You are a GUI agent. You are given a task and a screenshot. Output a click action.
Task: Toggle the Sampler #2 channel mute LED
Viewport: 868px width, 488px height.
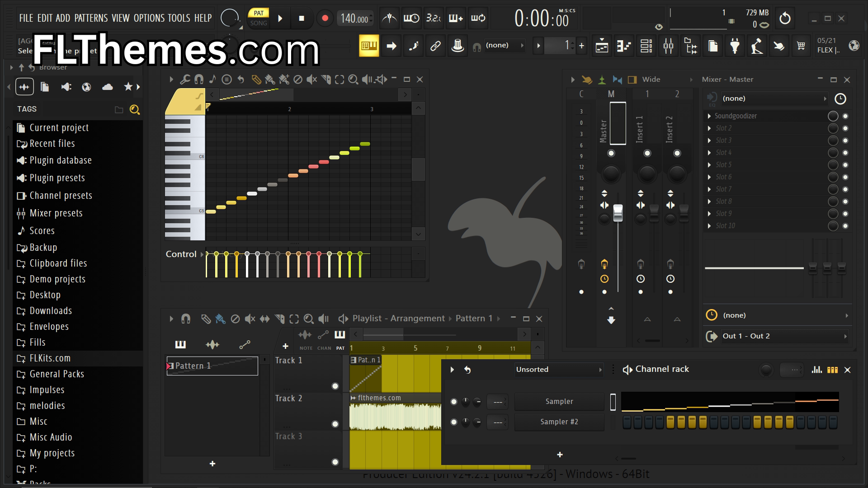(454, 422)
